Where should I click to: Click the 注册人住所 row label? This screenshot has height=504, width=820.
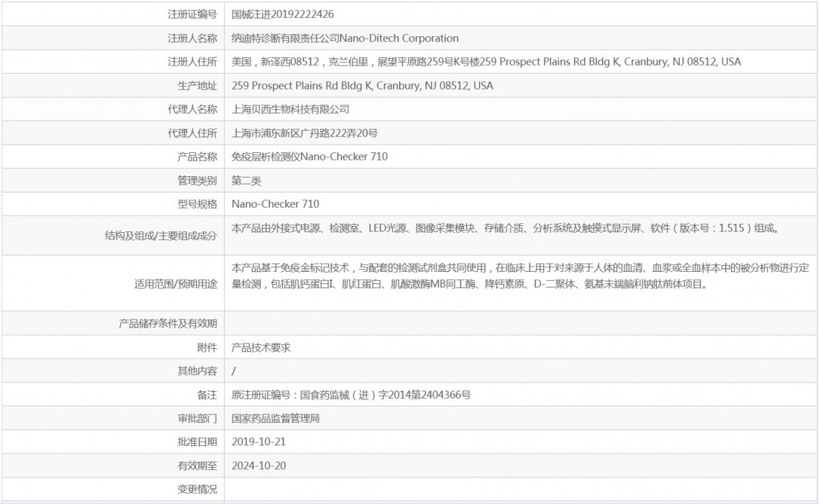coord(192,61)
